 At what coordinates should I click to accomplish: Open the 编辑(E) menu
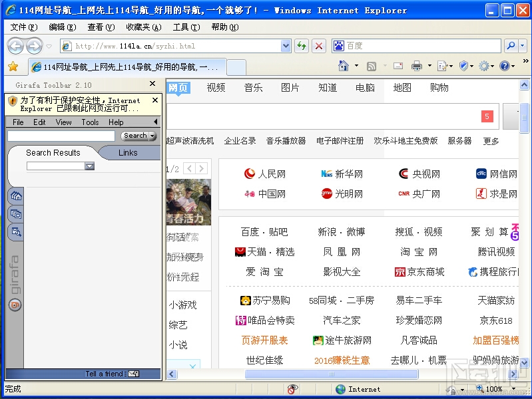pyautogui.click(x=62, y=27)
